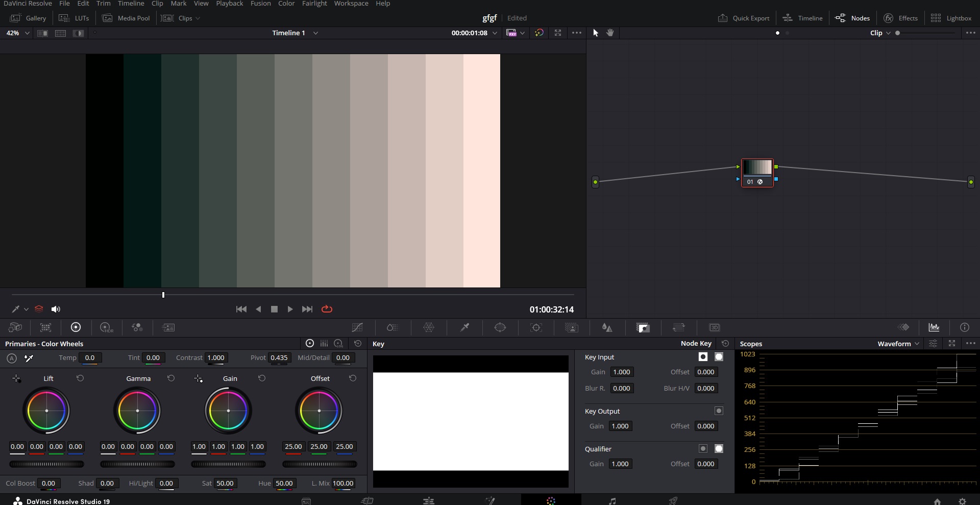The image size is (980, 505).
Task: Open the Tracker palette
Action: pos(536,327)
